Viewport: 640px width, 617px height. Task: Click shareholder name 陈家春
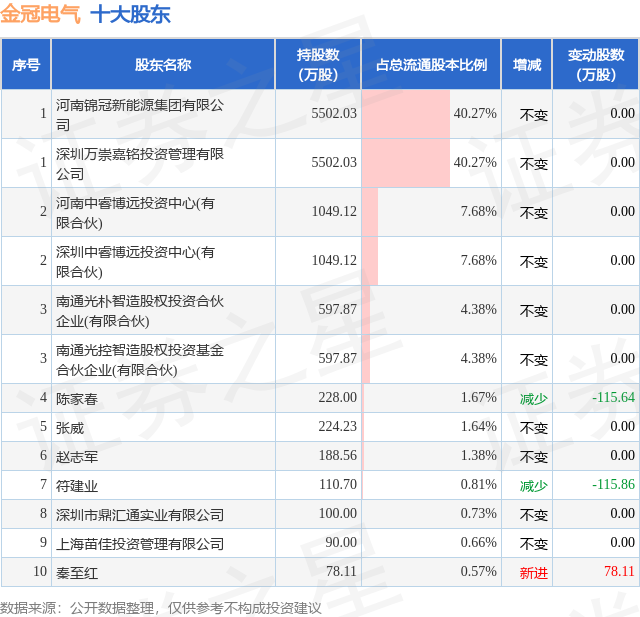pyautogui.click(x=77, y=399)
